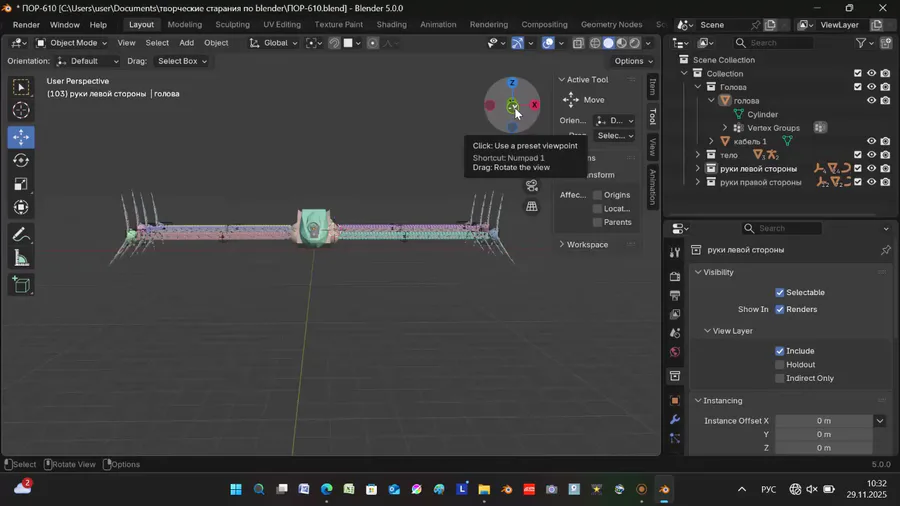900x506 pixels.
Task: Select the Annotate tool
Action: pyautogui.click(x=21, y=235)
